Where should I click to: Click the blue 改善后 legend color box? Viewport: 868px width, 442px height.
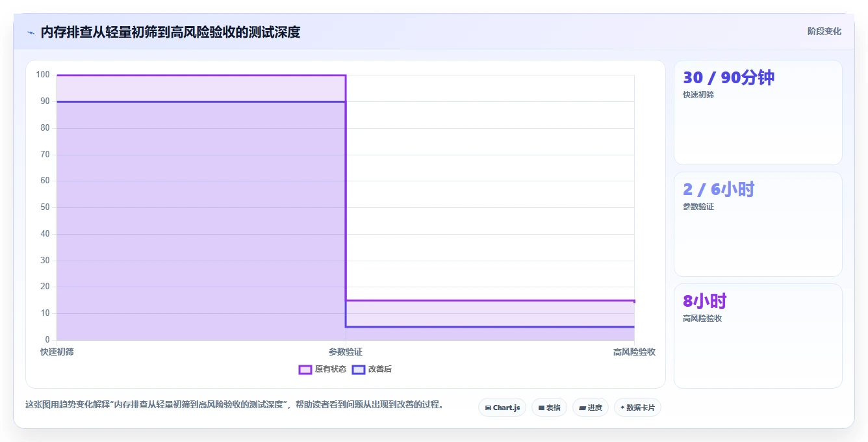tap(359, 369)
